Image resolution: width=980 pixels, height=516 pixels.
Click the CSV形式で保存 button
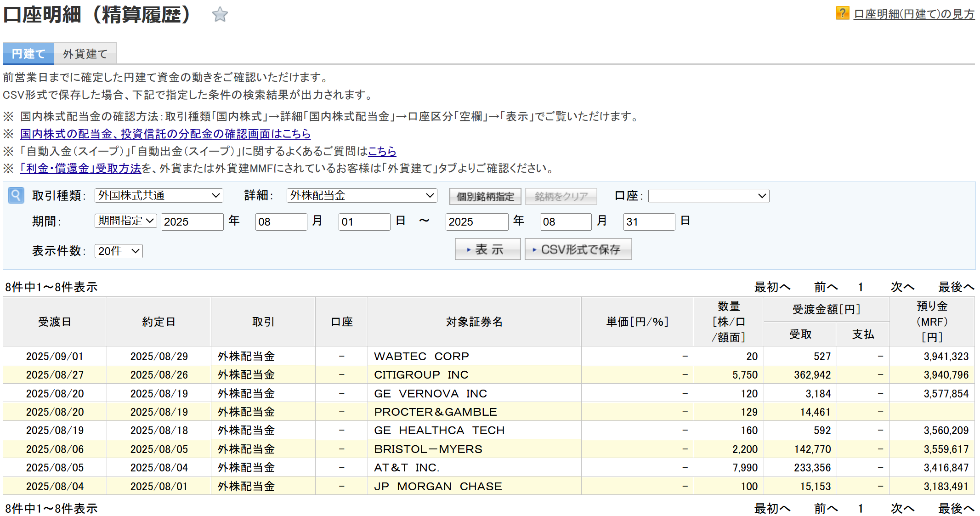578,249
